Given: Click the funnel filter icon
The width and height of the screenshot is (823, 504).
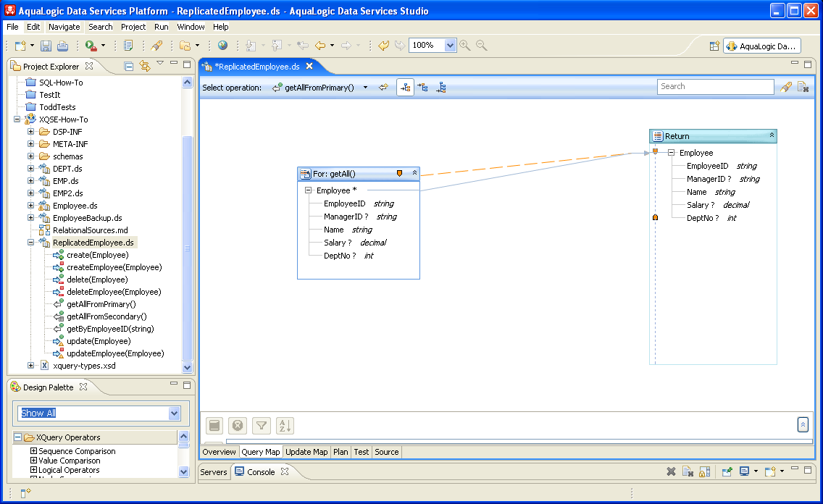Looking at the screenshot, I should pyautogui.click(x=262, y=425).
